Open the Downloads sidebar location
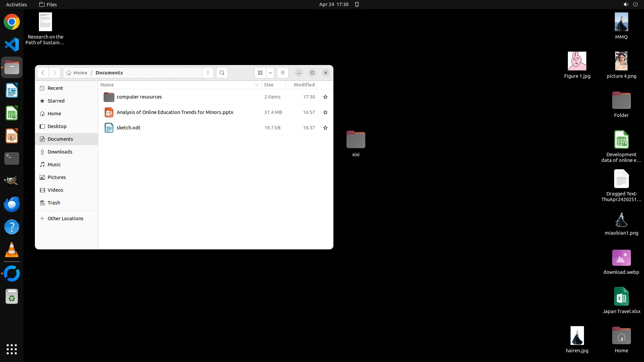Screen dimensions: 644x362 click(60, 152)
